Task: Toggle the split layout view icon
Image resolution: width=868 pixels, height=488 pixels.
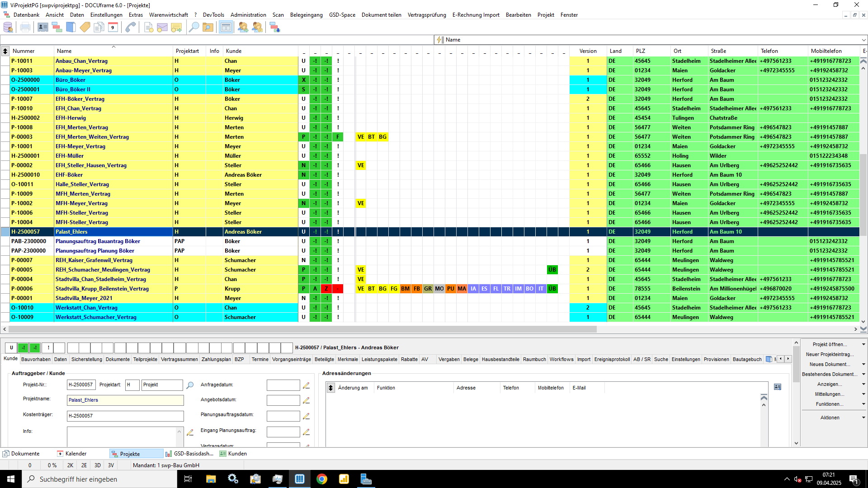Action: point(226,28)
